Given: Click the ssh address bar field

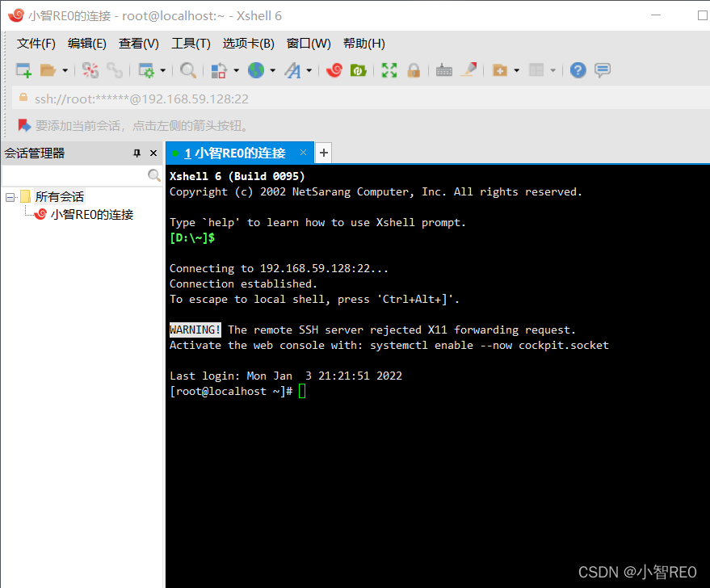Looking at the screenshot, I should click(361, 99).
